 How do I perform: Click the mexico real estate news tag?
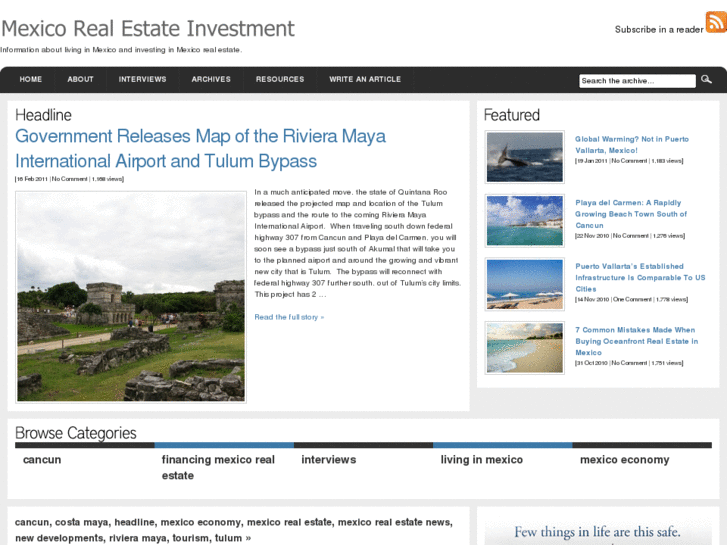tap(394, 522)
